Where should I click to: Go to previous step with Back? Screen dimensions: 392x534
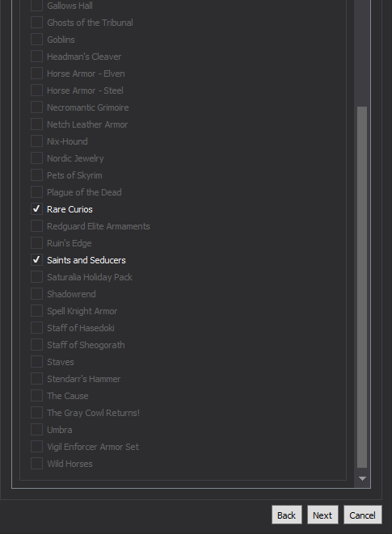(287, 515)
